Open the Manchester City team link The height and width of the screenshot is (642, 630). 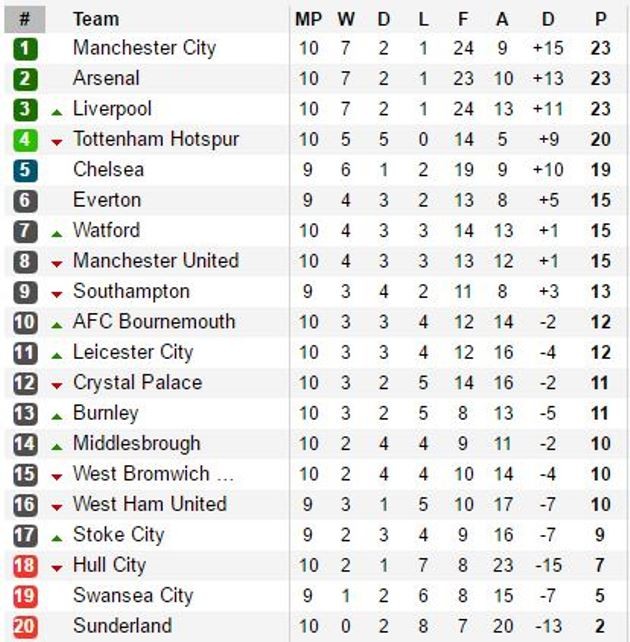[x=145, y=48]
